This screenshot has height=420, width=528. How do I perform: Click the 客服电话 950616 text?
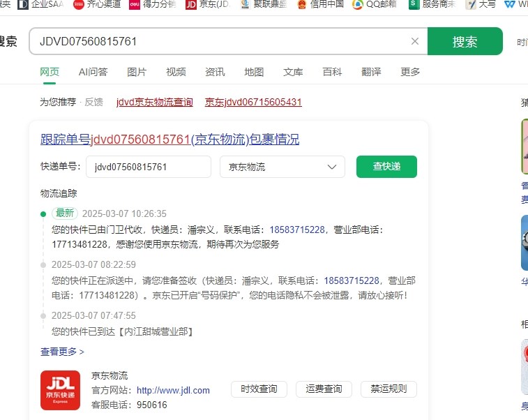pos(129,405)
